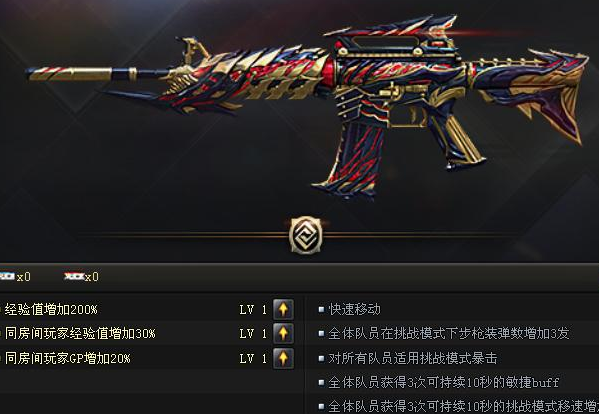Click the bullet marker beside 快速移动
Screen dimensions: 599x414
[322, 309]
